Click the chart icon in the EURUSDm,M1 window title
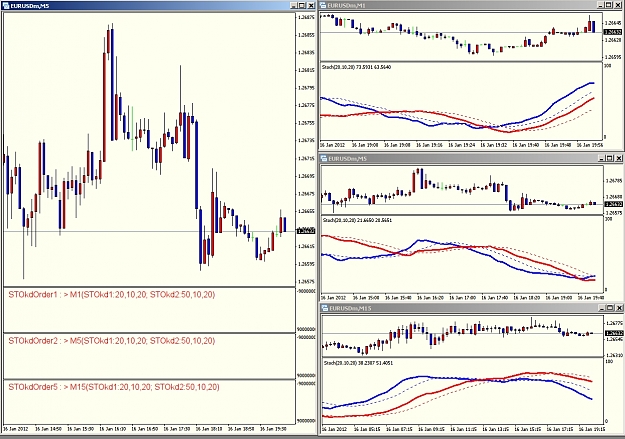This screenshot has height=439, width=625. click(323, 5)
